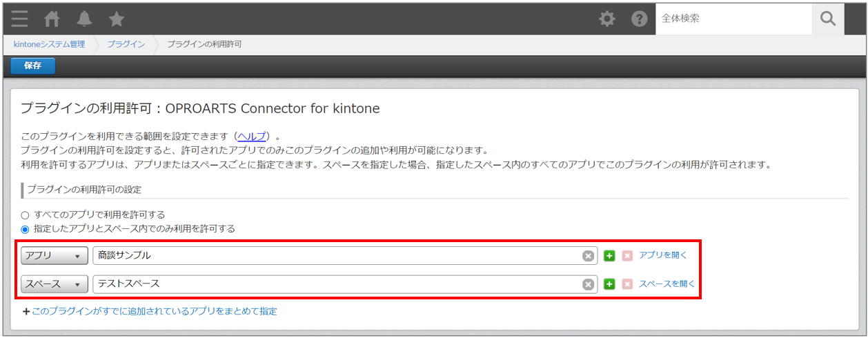Expand the スペース type dropdown
This screenshot has width=868, height=338.
click(55, 284)
